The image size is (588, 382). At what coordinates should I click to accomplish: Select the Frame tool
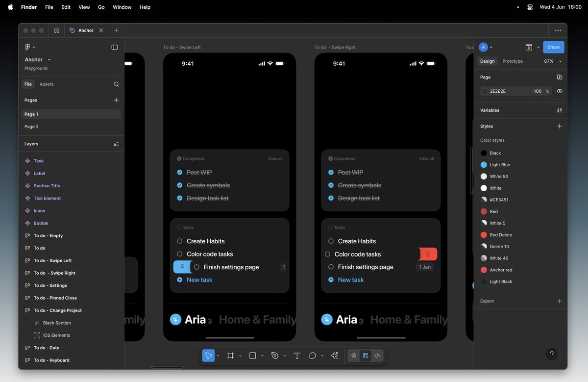[x=231, y=356]
